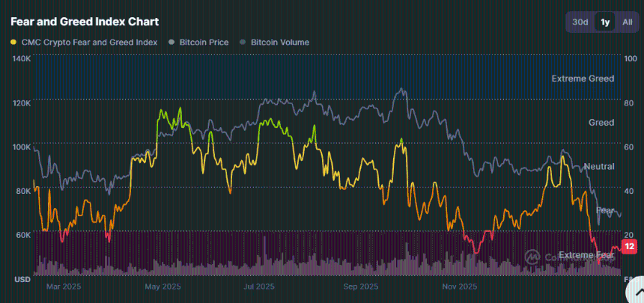This screenshot has height=303, width=644.
Task: Toggle the CMC Crypto Fear and Greed Index series
Action: pos(88,43)
